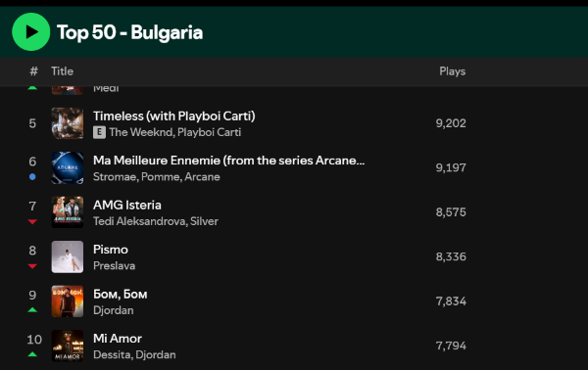Click the green up arrow on track 10
This screenshot has width=588, height=370.
(32, 354)
